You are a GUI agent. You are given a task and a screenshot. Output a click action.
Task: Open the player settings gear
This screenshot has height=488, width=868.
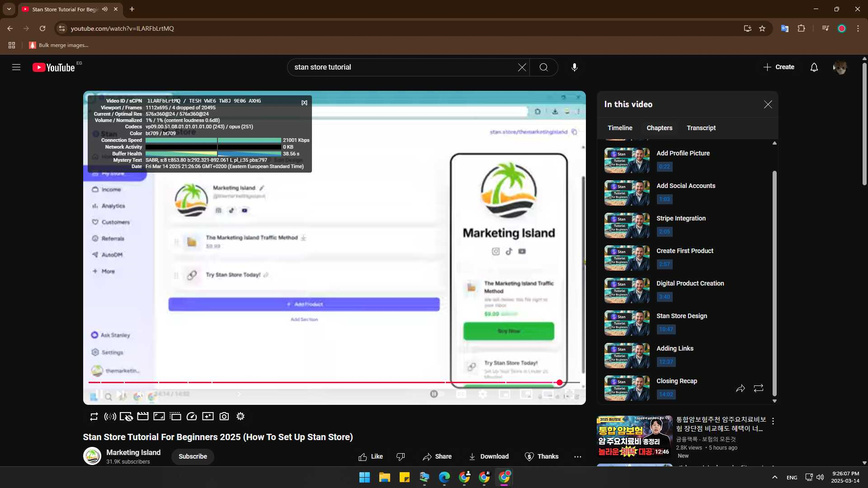point(483,394)
